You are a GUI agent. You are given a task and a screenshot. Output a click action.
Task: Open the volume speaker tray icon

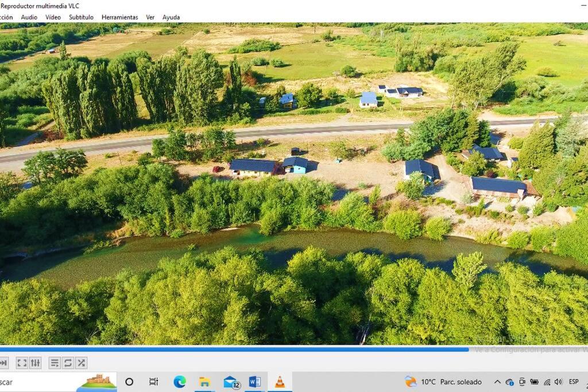tap(558, 382)
